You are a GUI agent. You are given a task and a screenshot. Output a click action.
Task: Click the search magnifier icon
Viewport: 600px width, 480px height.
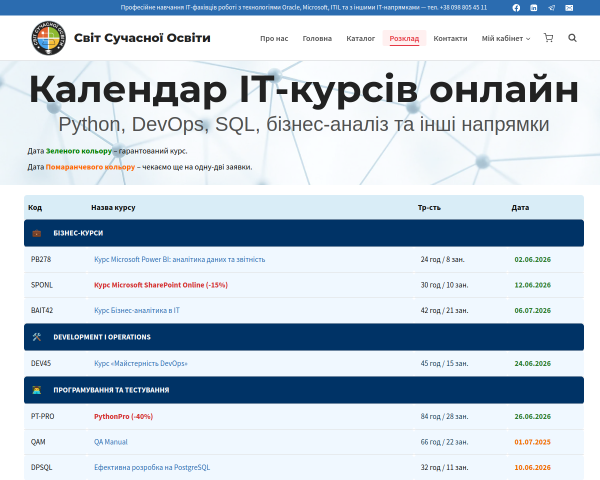[x=572, y=38]
